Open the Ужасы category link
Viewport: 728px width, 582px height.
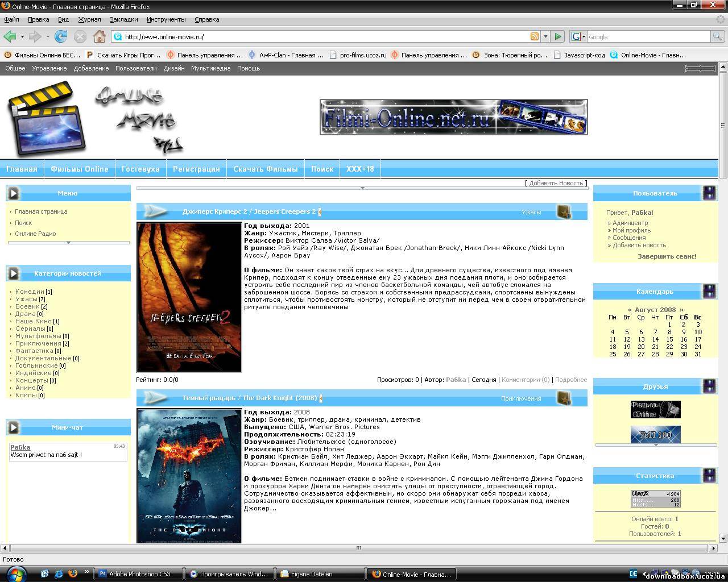(26, 299)
